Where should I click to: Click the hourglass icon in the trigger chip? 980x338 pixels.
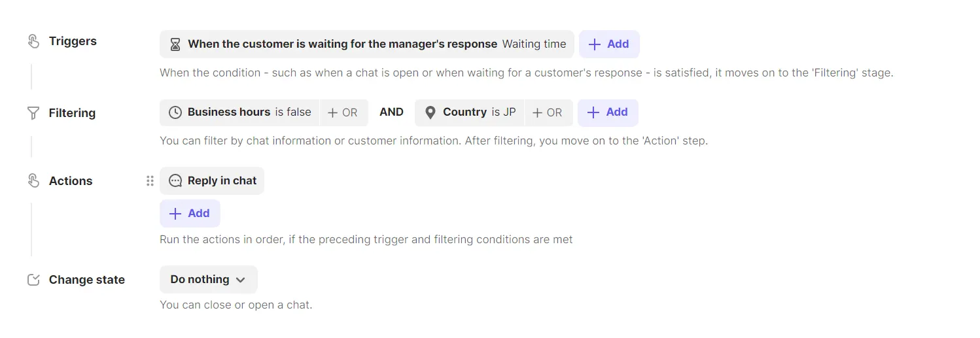[175, 44]
